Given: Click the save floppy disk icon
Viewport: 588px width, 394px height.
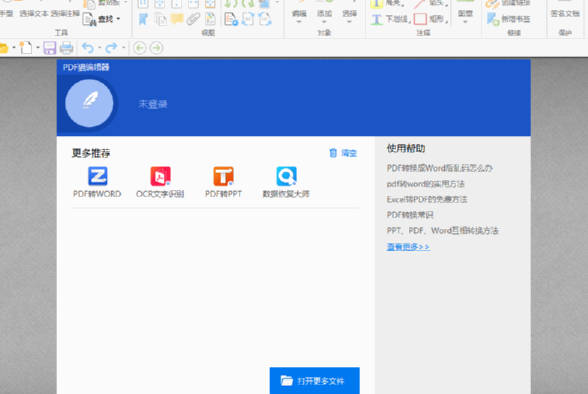Looking at the screenshot, I should tap(50, 48).
